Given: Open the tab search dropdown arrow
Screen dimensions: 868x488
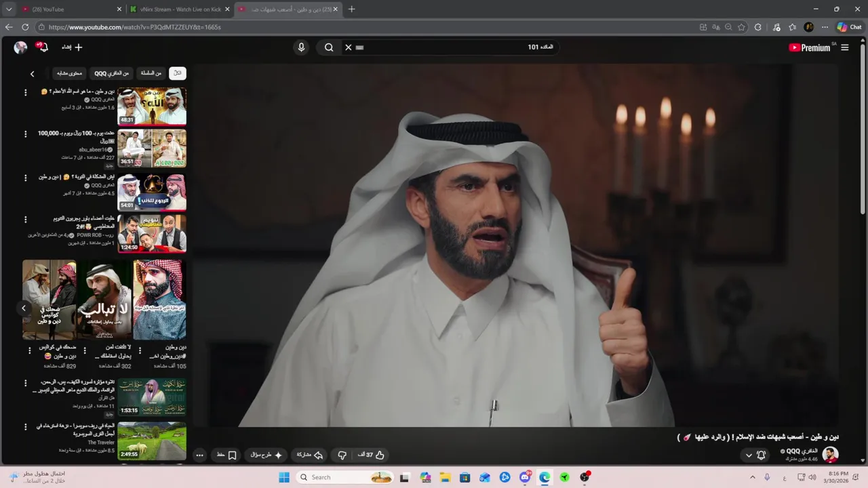Looking at the screenshot, I should click(x=9, y=9).
